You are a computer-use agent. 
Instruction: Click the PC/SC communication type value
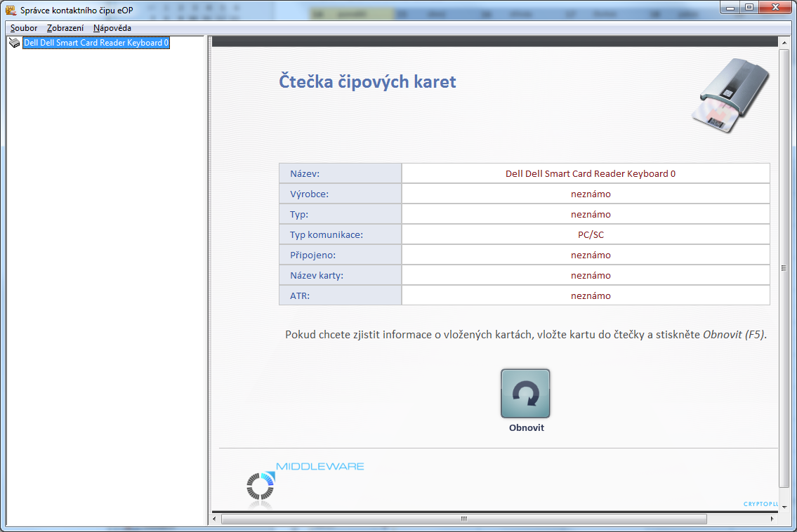591,234
